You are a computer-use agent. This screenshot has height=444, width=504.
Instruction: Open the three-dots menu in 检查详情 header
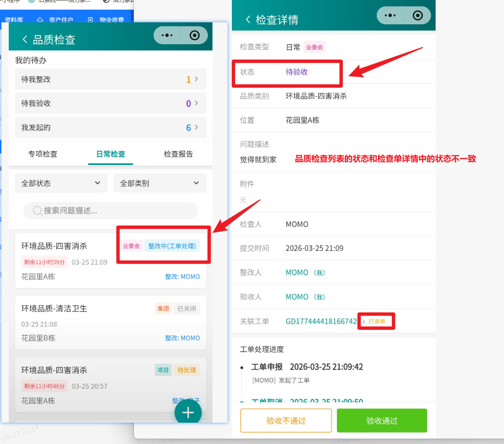tap(390, 16)
